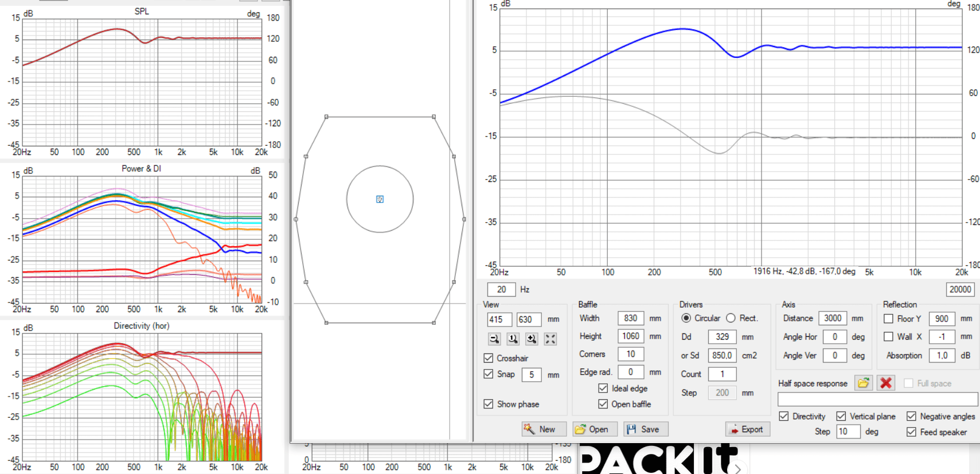The width and height of the screenshot is (980, 474).
Task: Click the Dd driver diameter field
Action: [723, 337]
